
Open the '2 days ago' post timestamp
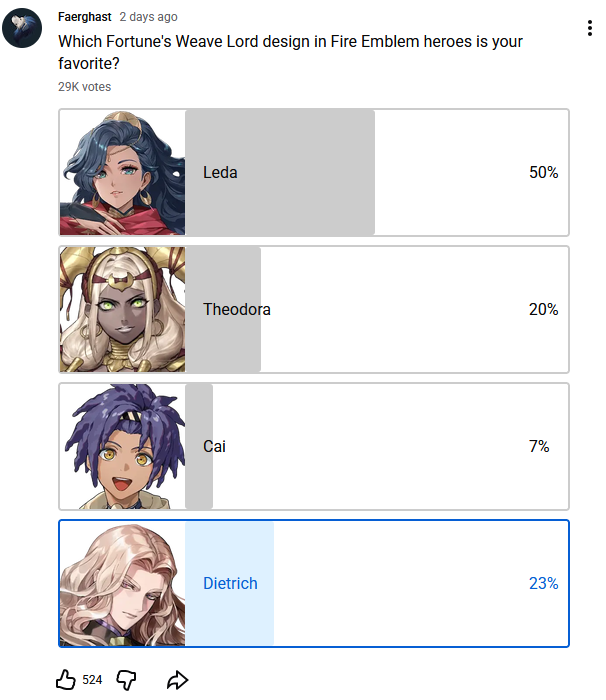point(148,17)
